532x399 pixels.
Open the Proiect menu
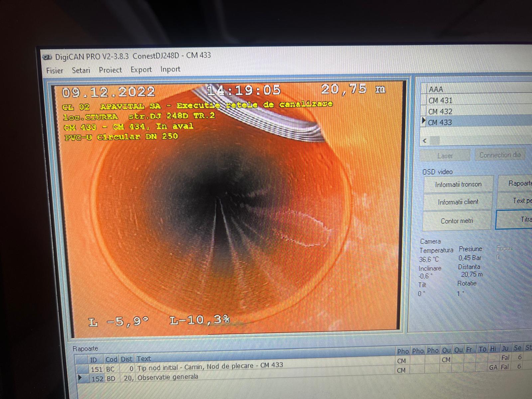110,70
